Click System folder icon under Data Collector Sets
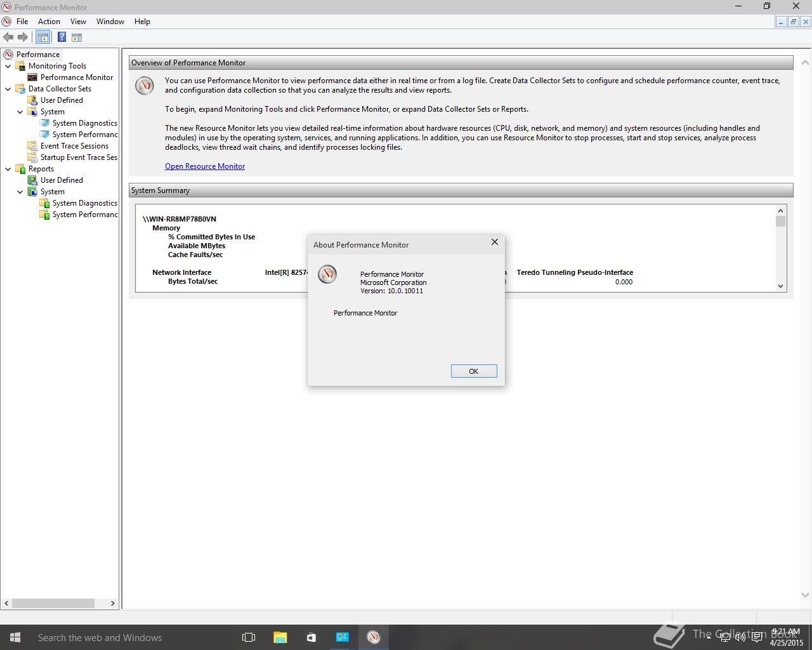The height and width of the screenshot is (650, 812). (32, 112)
